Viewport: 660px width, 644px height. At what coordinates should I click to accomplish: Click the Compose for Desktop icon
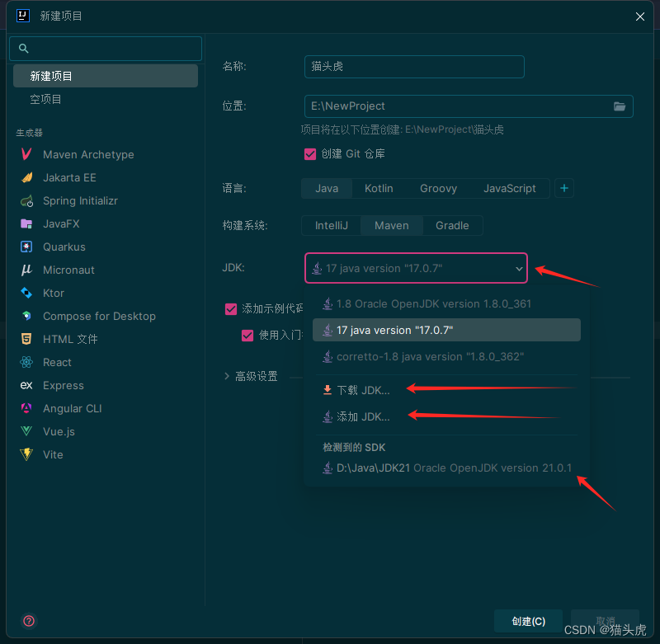click(x=26, y=316)
